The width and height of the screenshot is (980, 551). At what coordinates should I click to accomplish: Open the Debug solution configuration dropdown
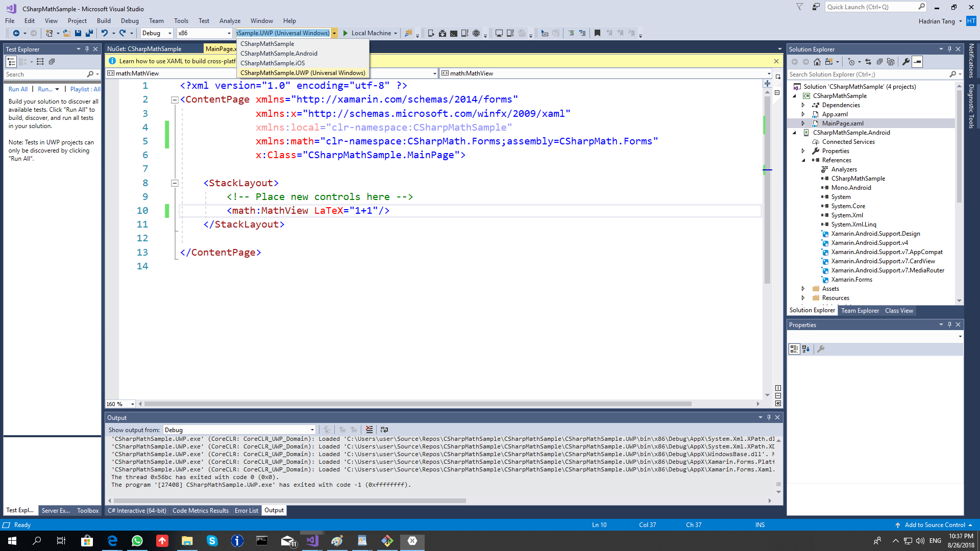click(x=156, y=33)
